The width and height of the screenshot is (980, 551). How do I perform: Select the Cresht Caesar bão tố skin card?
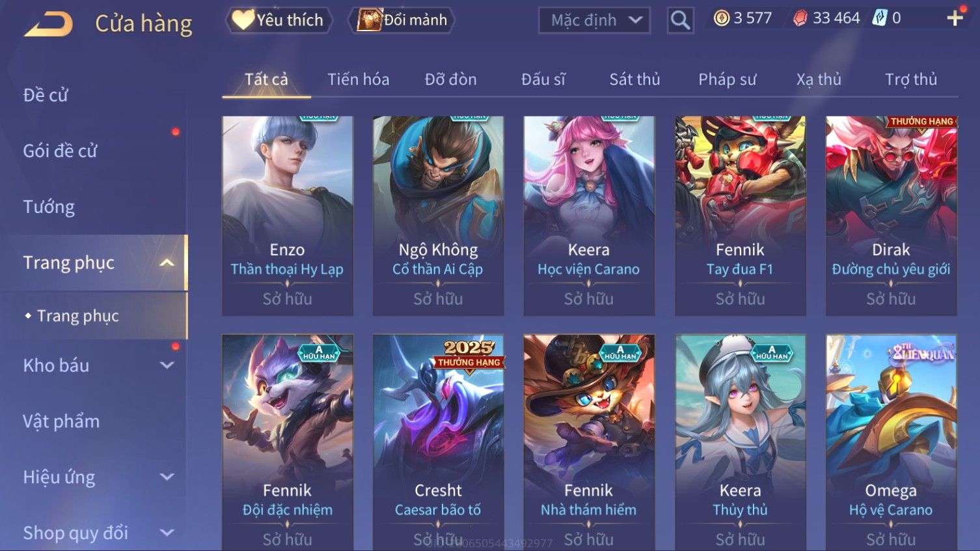[x=438, y=442]
